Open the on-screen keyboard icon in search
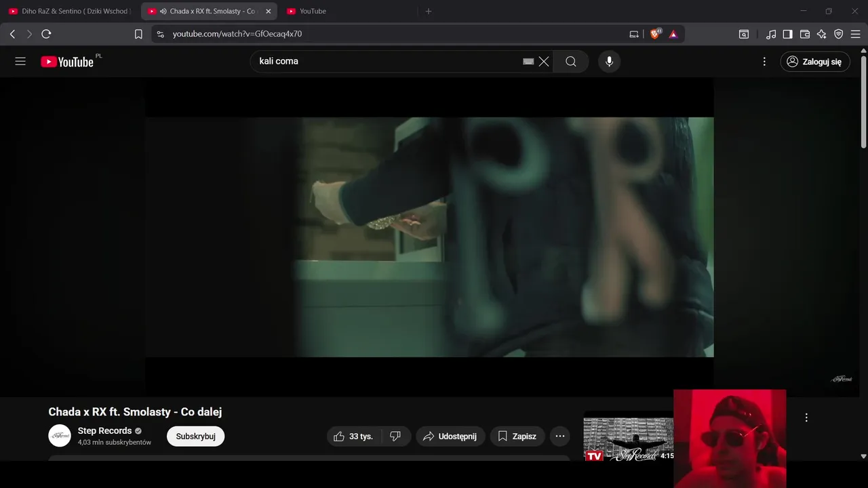 coord(529,62)
